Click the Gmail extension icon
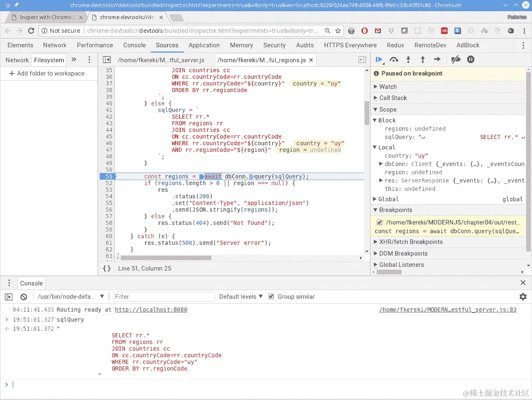The width and height of the screenshot is (532, 400). click(378, 31)
